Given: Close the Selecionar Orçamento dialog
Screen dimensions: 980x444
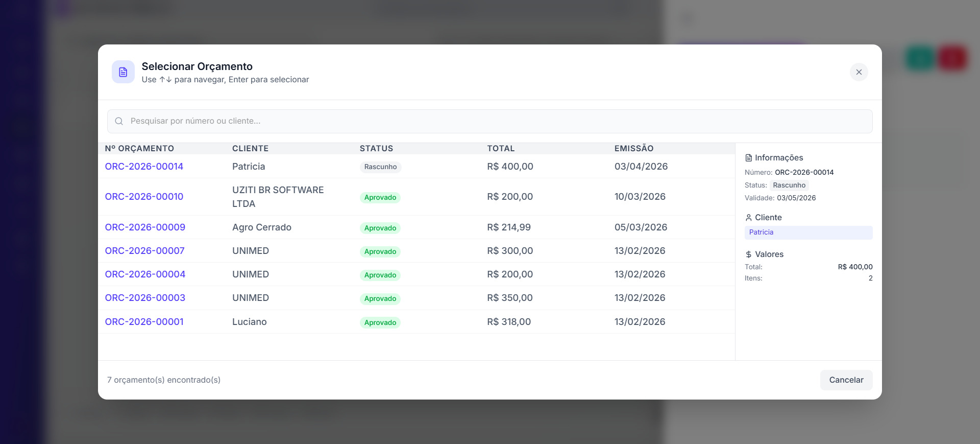Looking at the screenshot, I should click(x=859, y=72).
